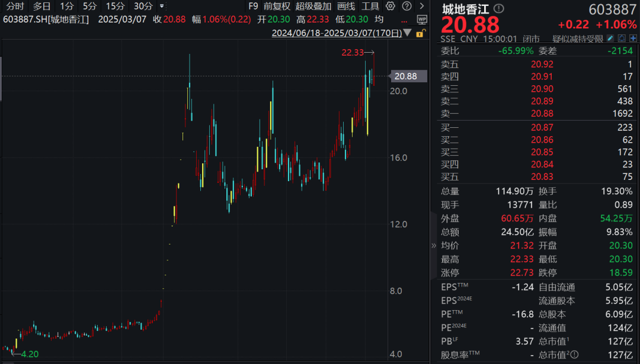Click the 4.20 low price label on chart

click(x=30, y=354)
